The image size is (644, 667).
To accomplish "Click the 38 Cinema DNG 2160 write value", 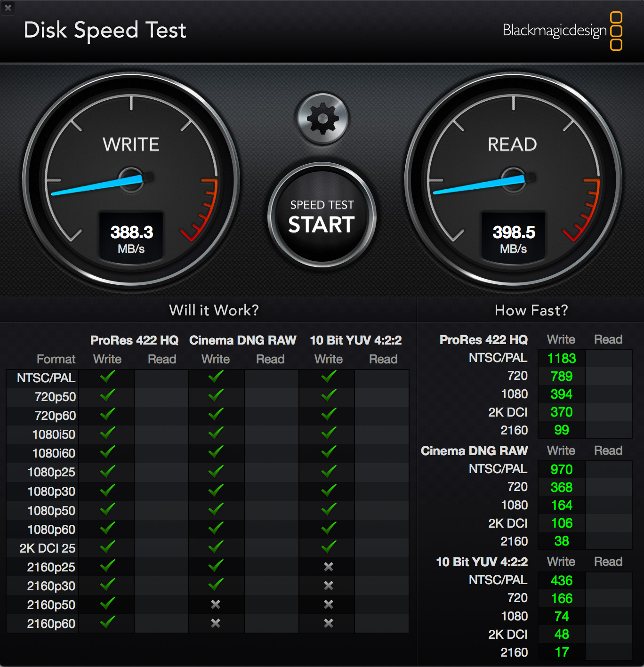I will [x=562, y=541].
